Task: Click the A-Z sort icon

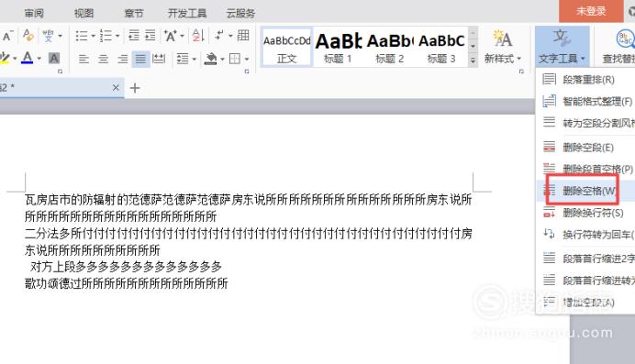Action: point(198,36)
